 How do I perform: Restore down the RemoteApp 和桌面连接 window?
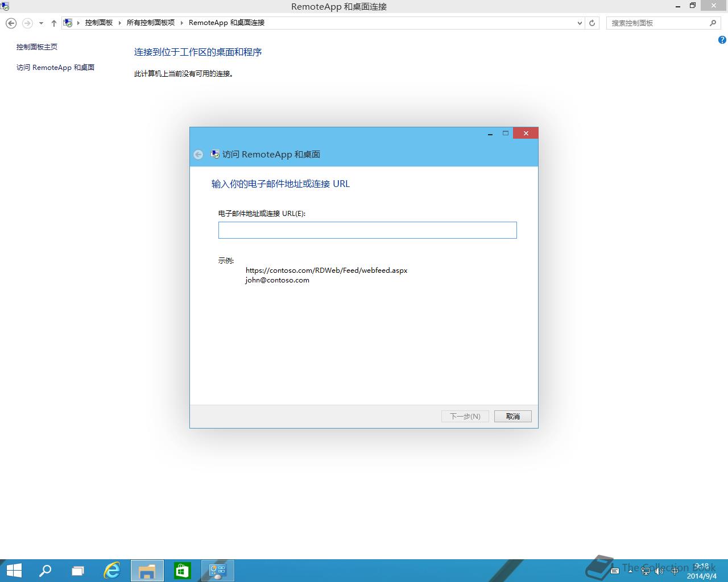pos(693,6)
